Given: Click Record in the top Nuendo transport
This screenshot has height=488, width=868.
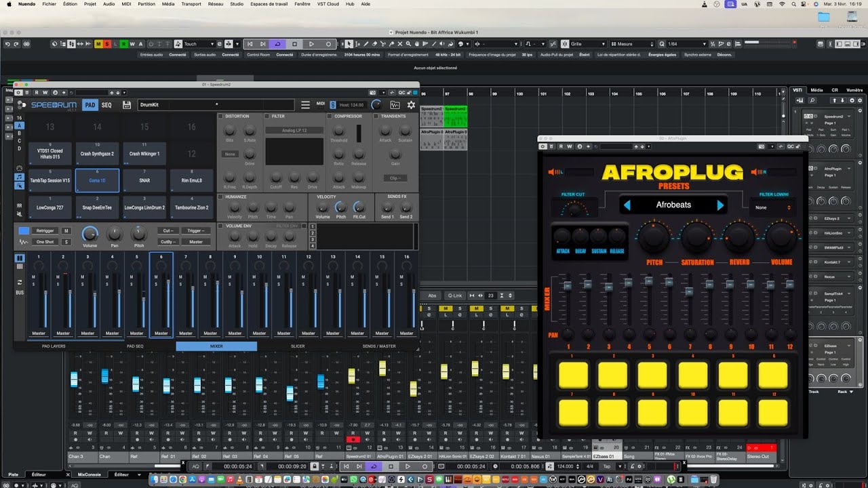Looking at the screenshot, I should [329, 44].
